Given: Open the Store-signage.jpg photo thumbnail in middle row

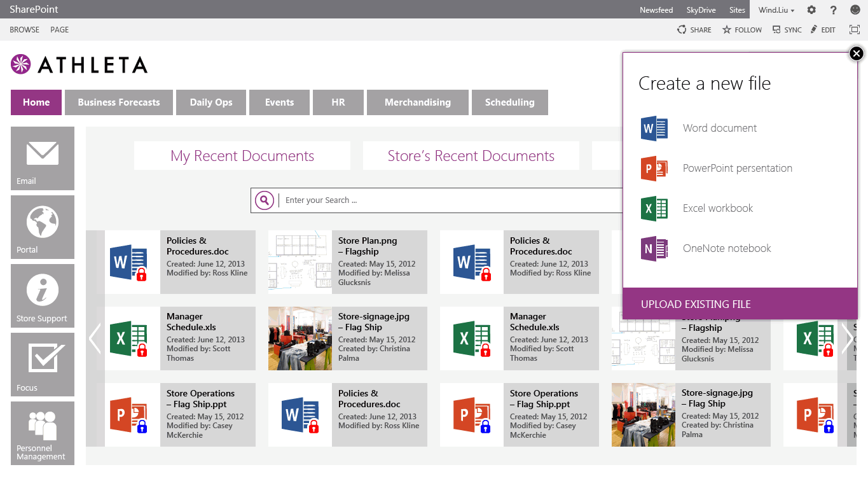Looking at the screenshot, I should point(300,338).
